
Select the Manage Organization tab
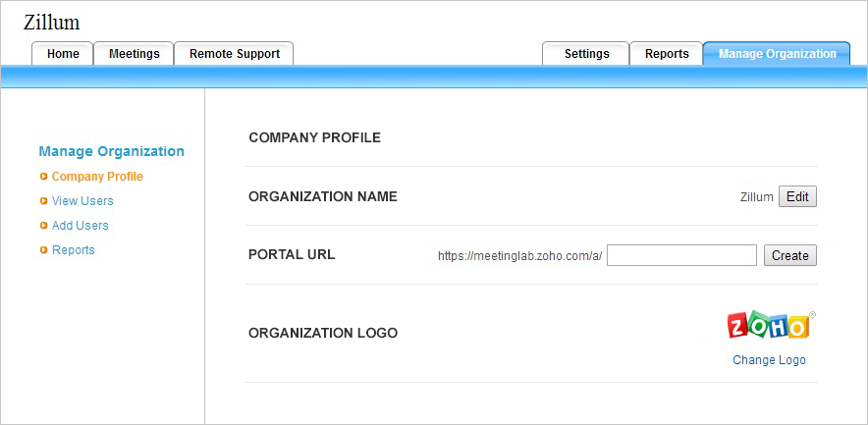(777, 54)
